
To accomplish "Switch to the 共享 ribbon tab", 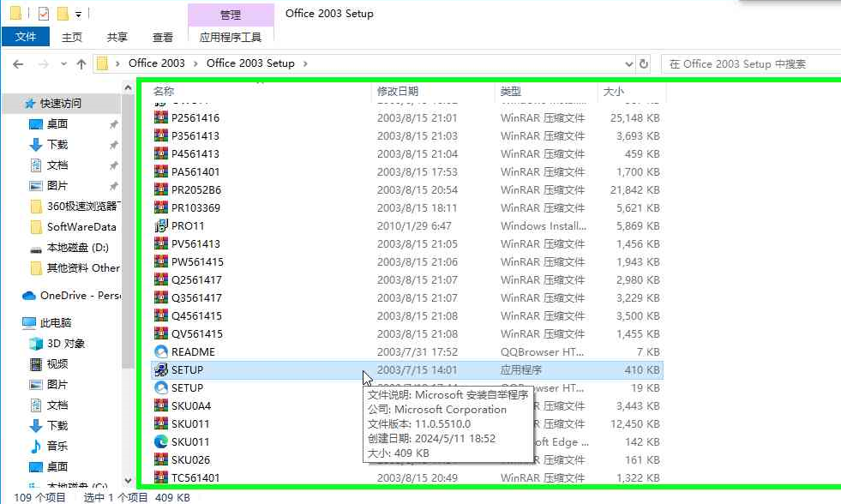I will [x=117, y=37].
